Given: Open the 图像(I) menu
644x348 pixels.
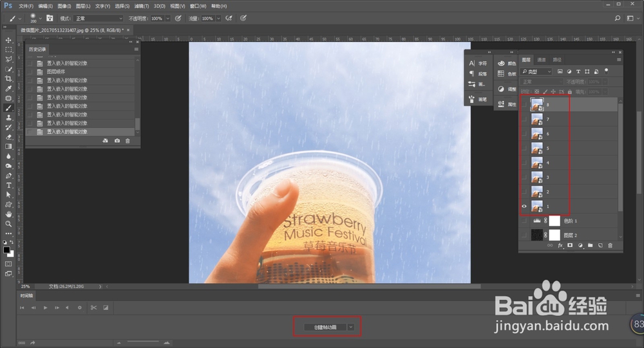Looking at the screenshot, I should pyautogui.click(x=64, y=6).
